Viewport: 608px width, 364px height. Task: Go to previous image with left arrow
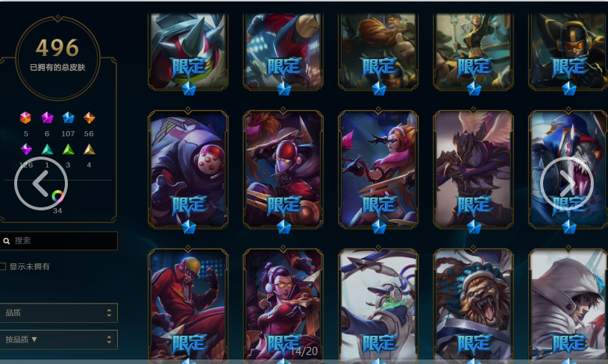pos(41,183)
